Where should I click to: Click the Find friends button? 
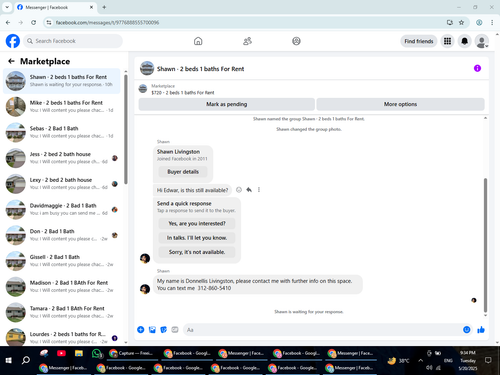tap(419, 41)
